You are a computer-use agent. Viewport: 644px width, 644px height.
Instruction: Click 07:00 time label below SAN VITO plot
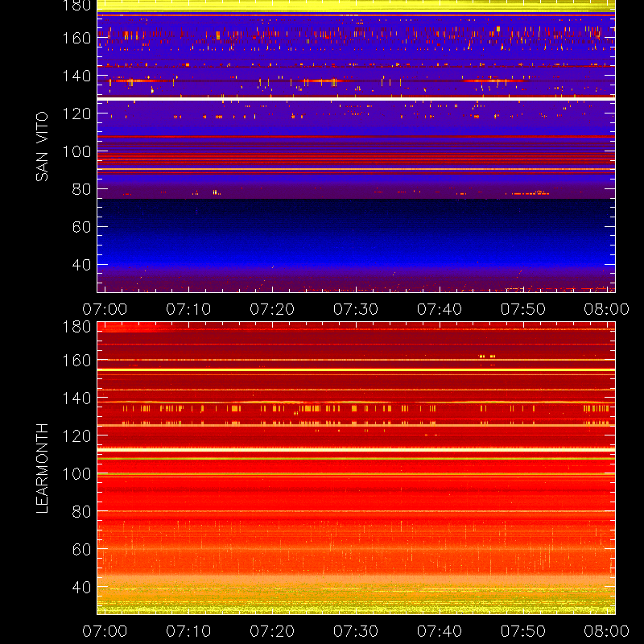pyautogui.click(x=105, y=309)
